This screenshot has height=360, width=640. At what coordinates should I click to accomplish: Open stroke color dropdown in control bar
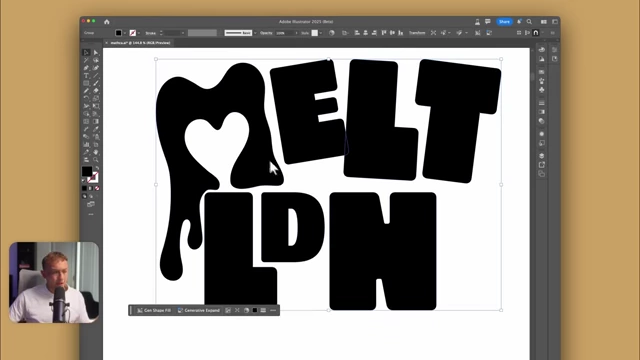139,33
